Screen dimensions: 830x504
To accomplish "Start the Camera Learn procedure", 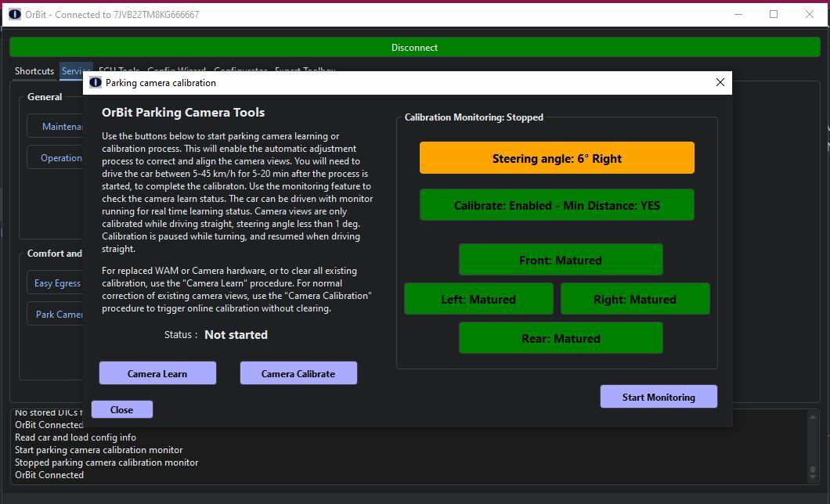I will click(157, 373).
